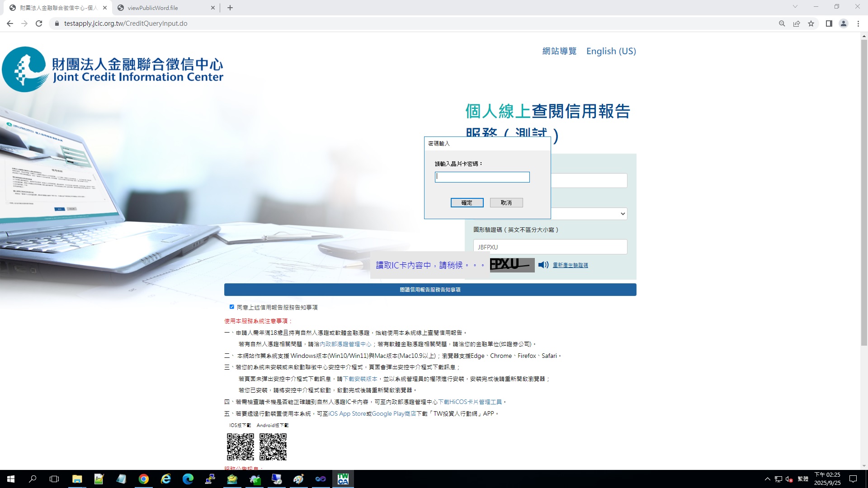Click the IC card password input field

coord(482,177)
